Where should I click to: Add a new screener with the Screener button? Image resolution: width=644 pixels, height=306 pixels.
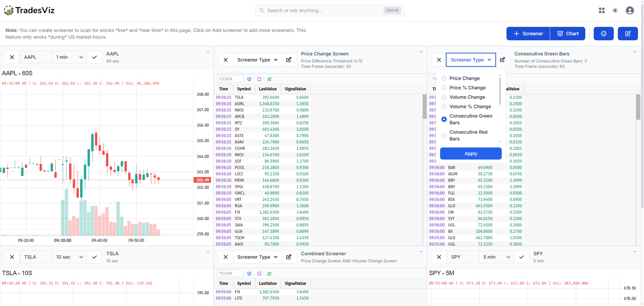(528, 34)
